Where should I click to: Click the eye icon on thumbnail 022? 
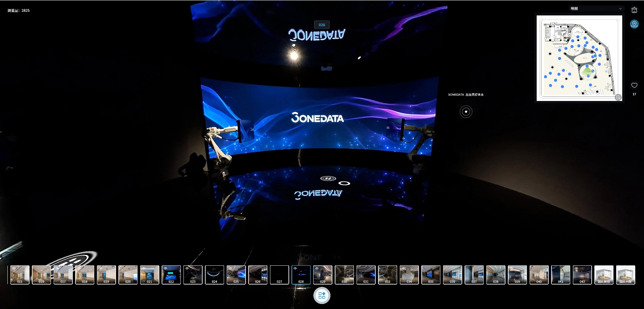point(165,268)
